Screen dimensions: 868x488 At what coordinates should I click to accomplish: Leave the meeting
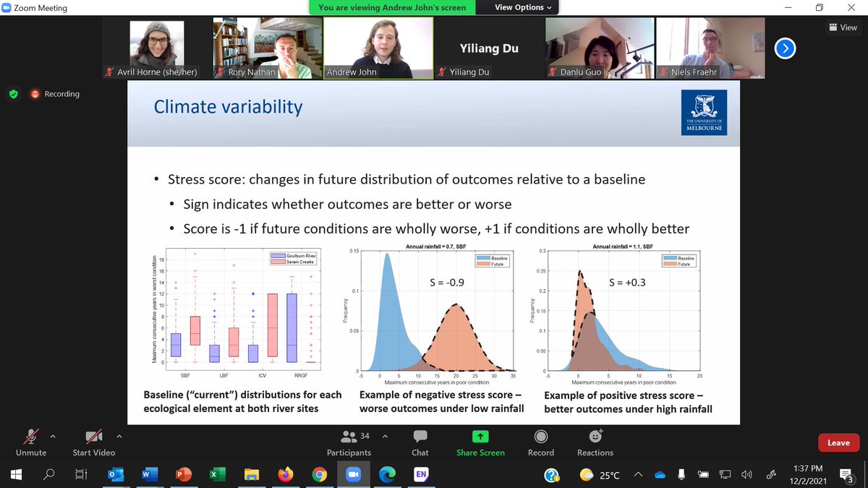click(838, 442)
